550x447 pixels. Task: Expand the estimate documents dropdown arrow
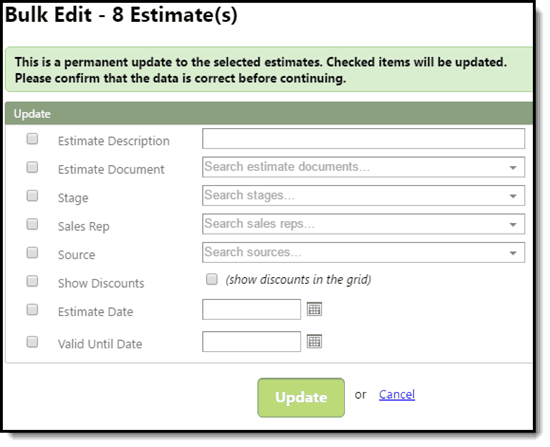513,168
